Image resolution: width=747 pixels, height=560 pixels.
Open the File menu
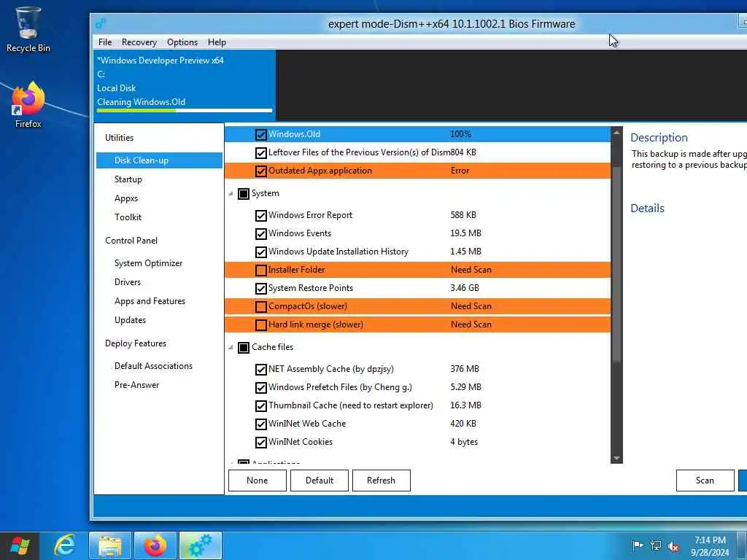point(105,42)
